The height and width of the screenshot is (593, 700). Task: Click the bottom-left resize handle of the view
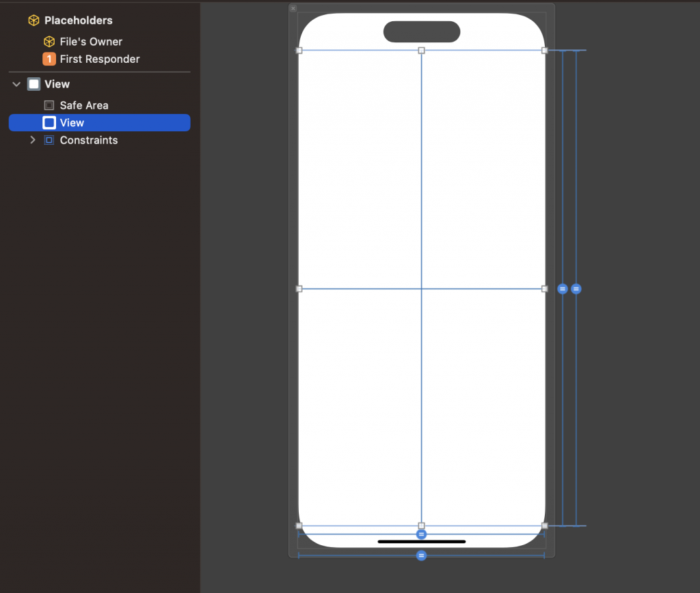[x=299, y=525]
